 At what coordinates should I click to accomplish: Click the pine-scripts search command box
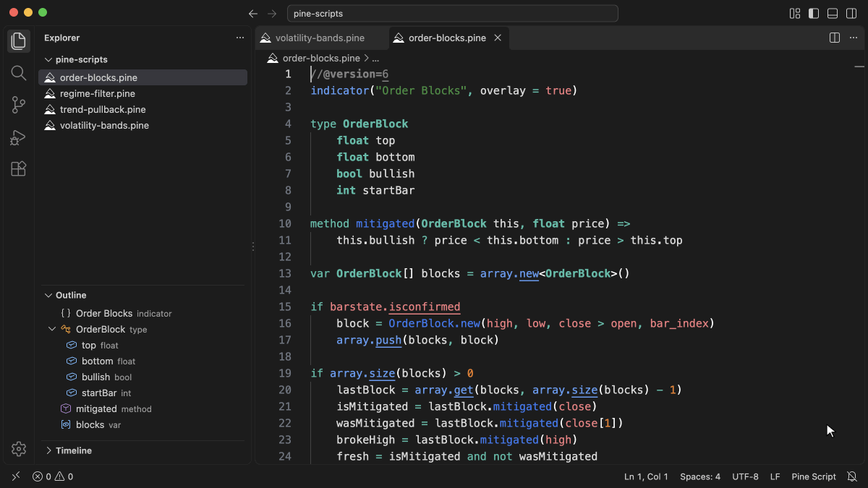click(453, 14)
